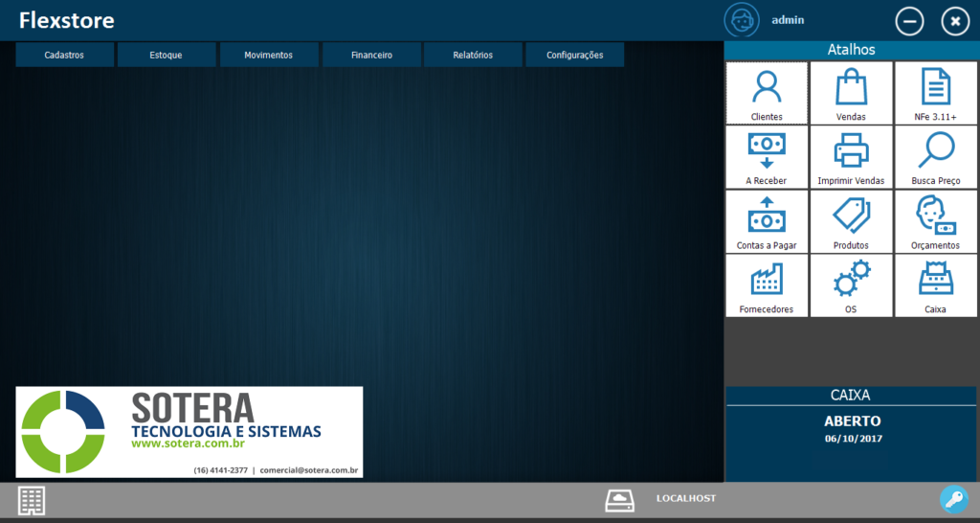Screen dimensions: 980x523
Task: Expand the Estoque menu
Action: 166,55
